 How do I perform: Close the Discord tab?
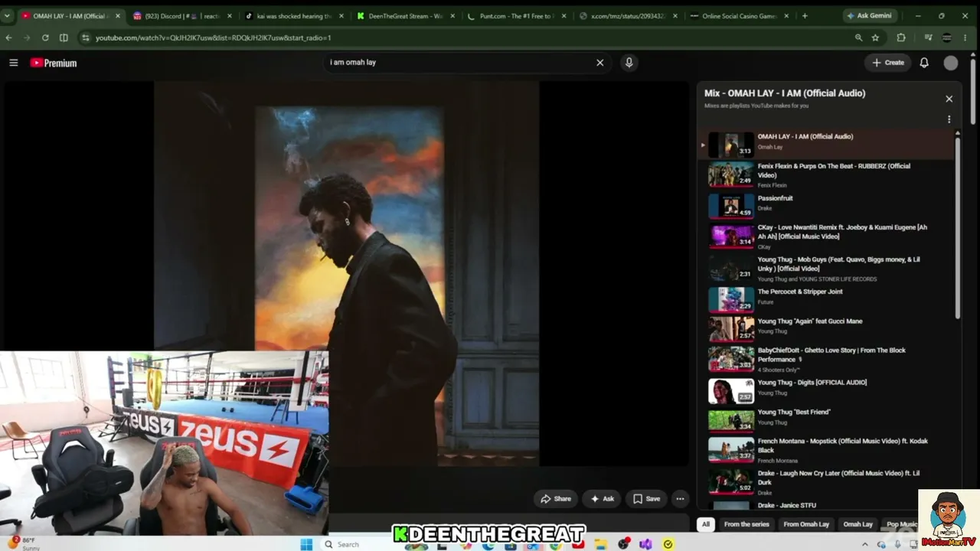click(x=229, y=16)
